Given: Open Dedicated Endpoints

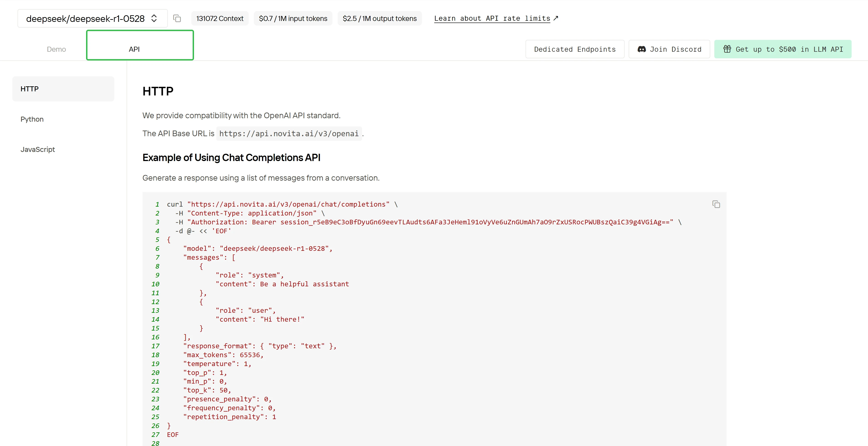Looking at the screenshot, I should (575, 49).
